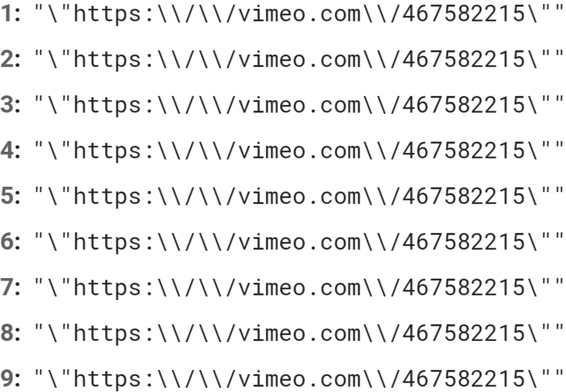
Task: Click the key label 4
Action: 11,150
